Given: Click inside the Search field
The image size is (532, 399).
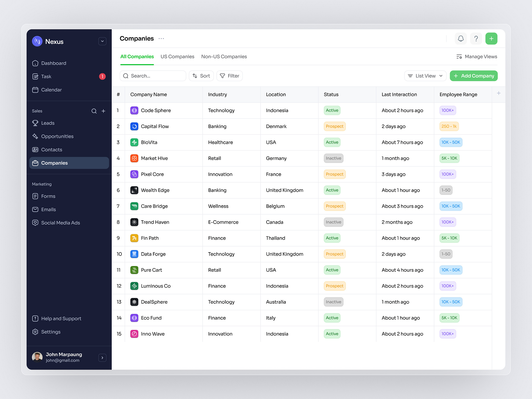Looking at the screenshot, I should pos(153,76).
